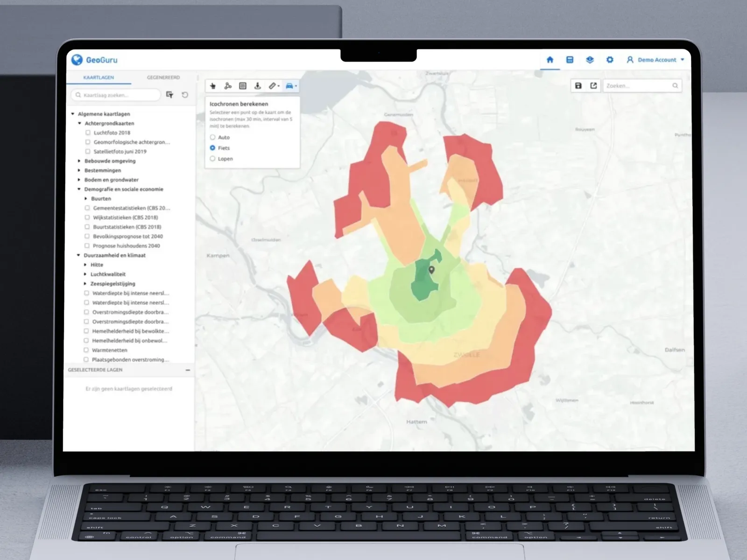The width and height of the screenshot is (747, 560).
Task: Open the car tool dropdown arrow
Action: (x=296, y=86)
